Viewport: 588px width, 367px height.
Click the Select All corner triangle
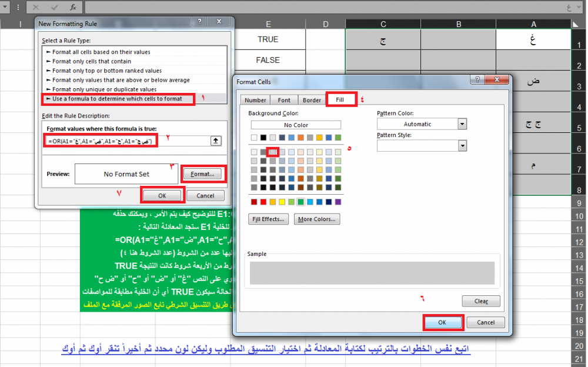[576, 24]
